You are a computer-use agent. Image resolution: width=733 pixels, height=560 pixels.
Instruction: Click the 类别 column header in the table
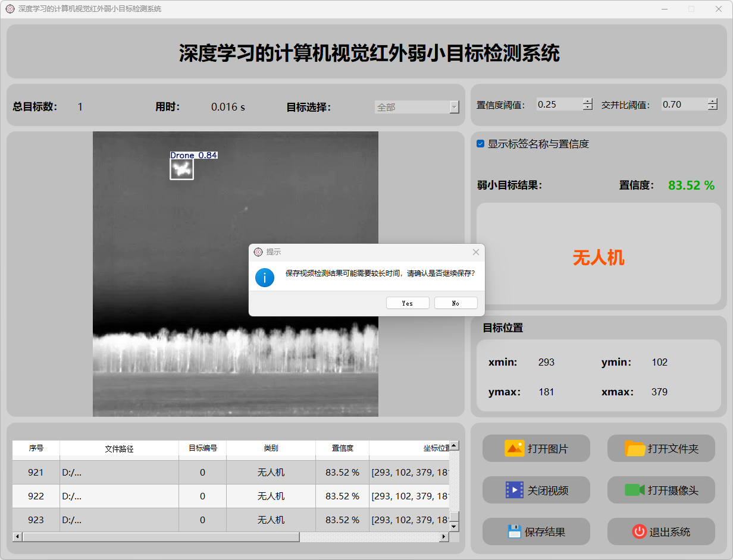pyautogui.click(x=271, y=448)
